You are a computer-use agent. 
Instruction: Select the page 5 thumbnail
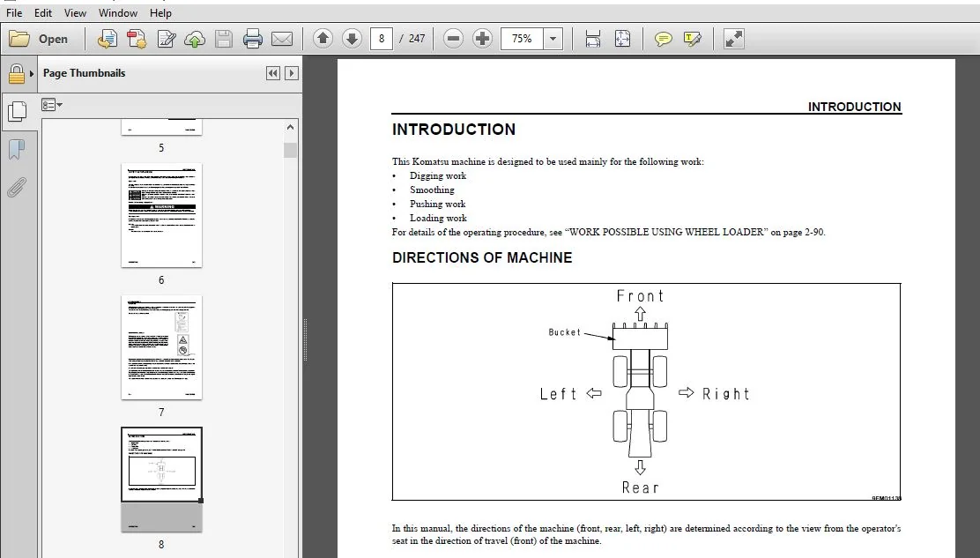(x=161, y=126)
